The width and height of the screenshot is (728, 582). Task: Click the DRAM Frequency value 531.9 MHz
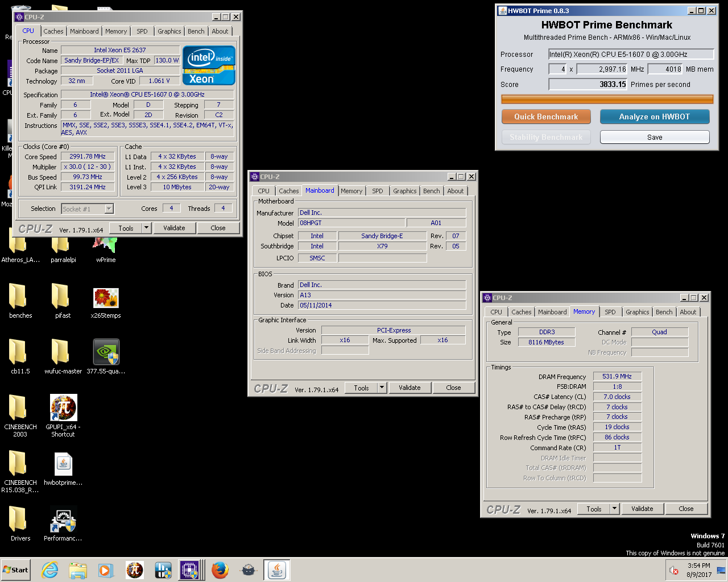pyautogui.click(x=617, y=376)
